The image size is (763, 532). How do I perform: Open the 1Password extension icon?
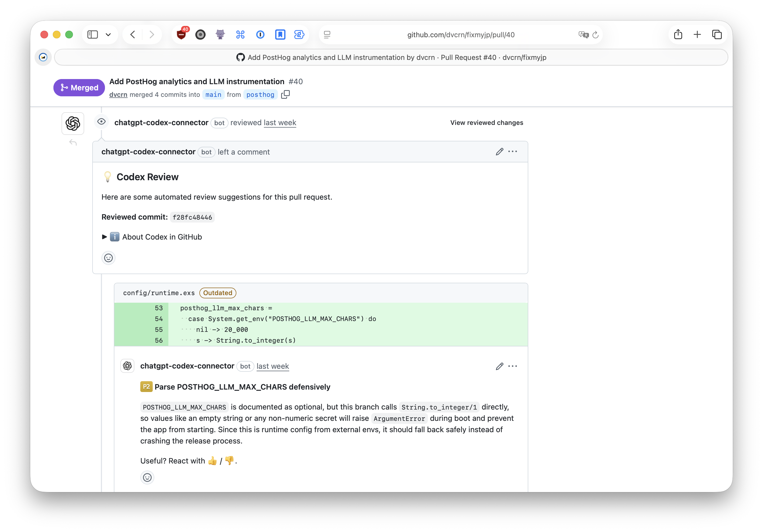click(261, 34)
